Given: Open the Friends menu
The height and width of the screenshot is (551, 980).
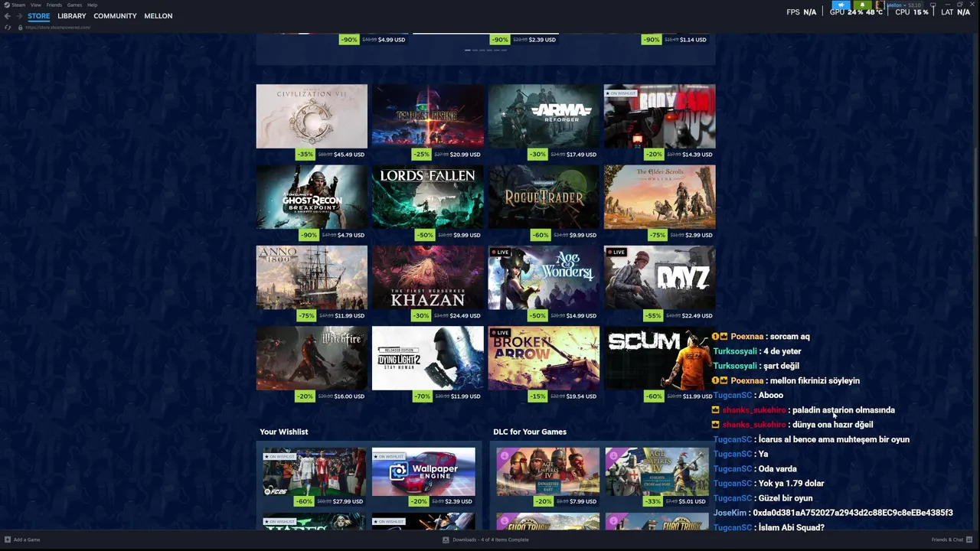Looking at the screenshot, I should coord(54,5).
